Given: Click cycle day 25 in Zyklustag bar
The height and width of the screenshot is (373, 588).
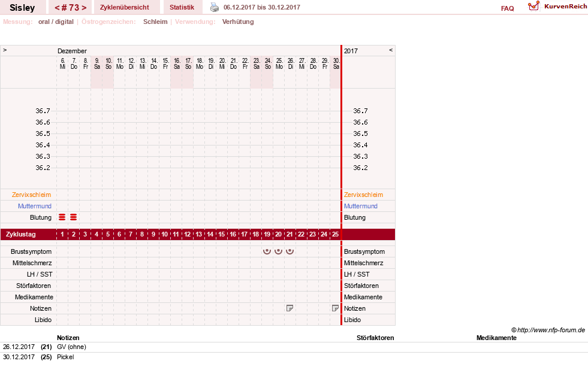Looking at the screenshot, I should tap(335, 235).
